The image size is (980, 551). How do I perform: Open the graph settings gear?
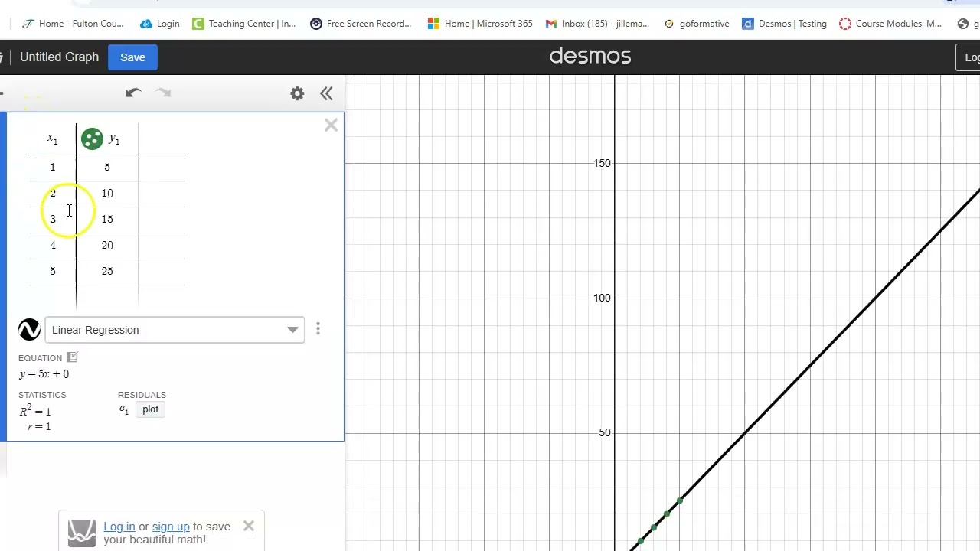[x=297, y=93]
